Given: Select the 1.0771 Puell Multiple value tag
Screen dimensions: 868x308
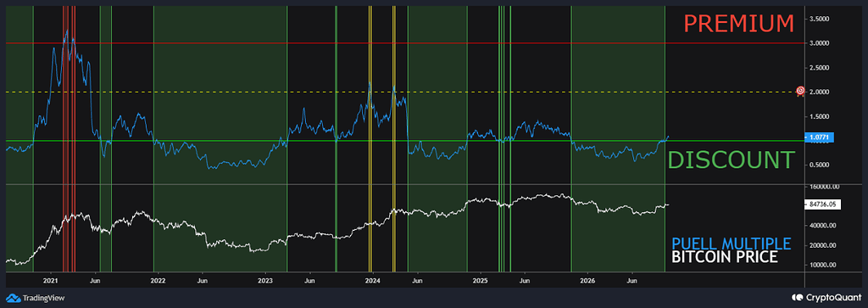Looking at the screenshot, I should [820, 137].
